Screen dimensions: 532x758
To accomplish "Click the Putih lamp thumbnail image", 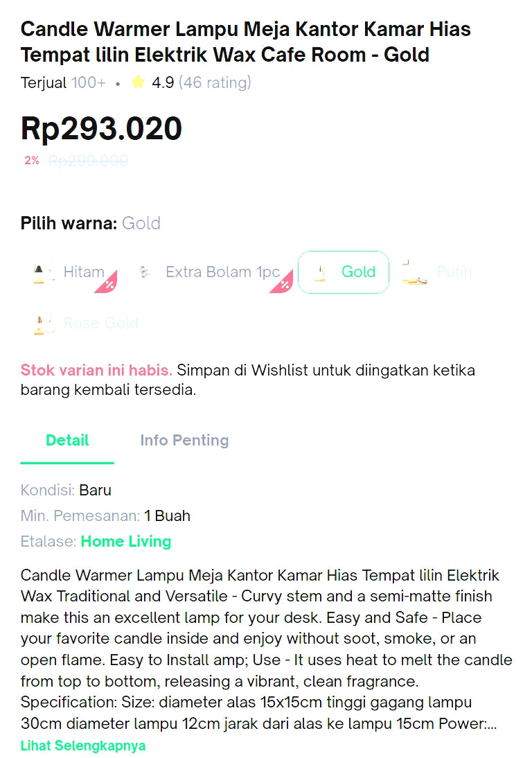I will pyautogui.click(x=414, y=273).
